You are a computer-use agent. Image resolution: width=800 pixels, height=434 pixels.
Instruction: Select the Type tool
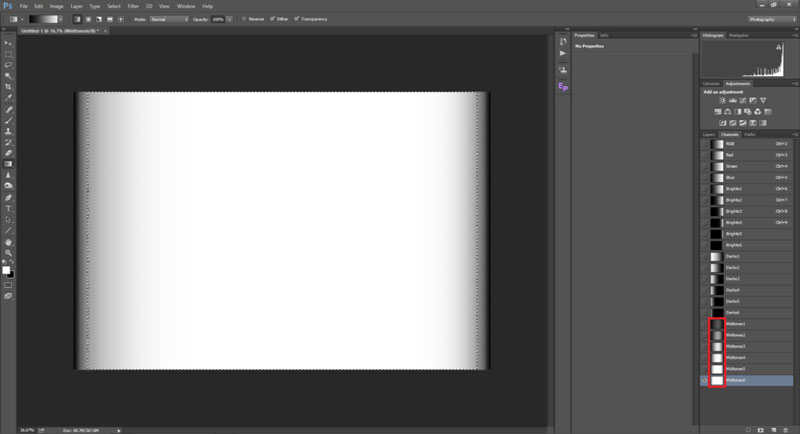(x=9, y=208)
